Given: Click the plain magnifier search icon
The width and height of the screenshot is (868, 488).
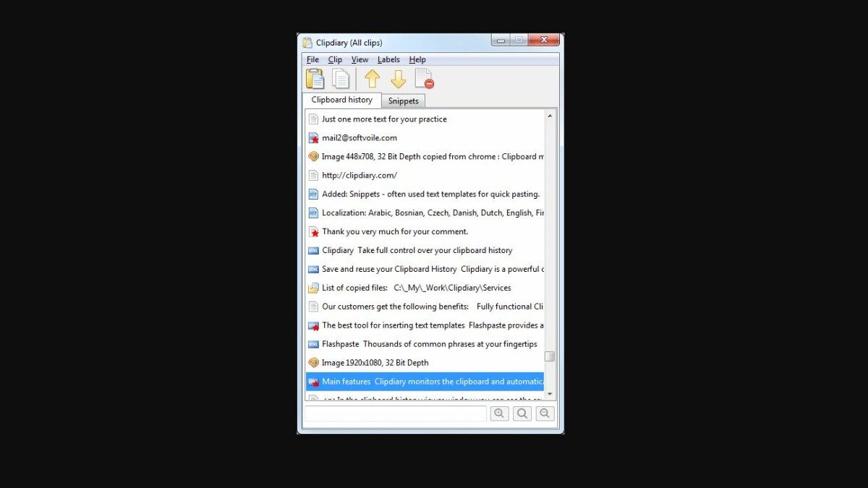Looking at the screenshot, I should coord(522,413).
